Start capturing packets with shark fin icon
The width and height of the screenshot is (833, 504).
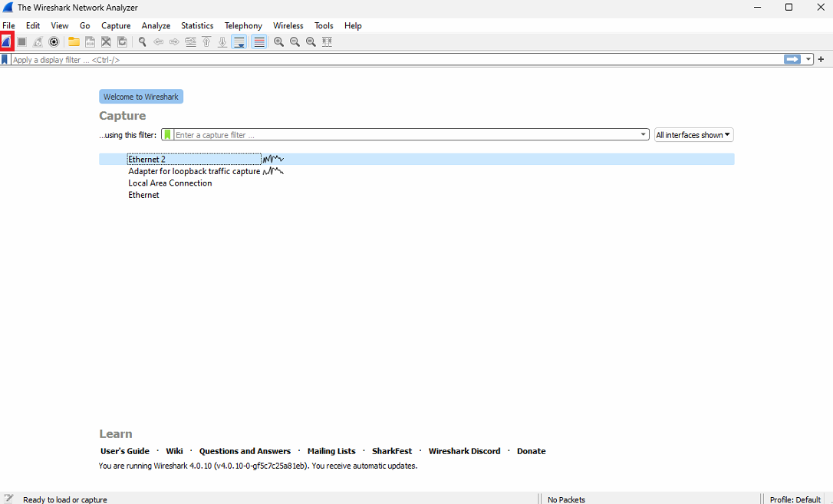pos(6,41)
